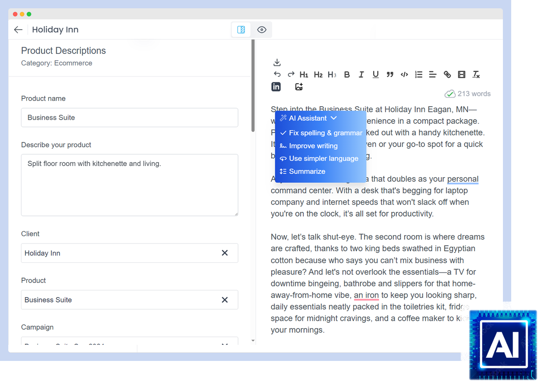Toggle italic formatting
The width and height of the screenshot is (555, 392).
click(x=361, y=75)
